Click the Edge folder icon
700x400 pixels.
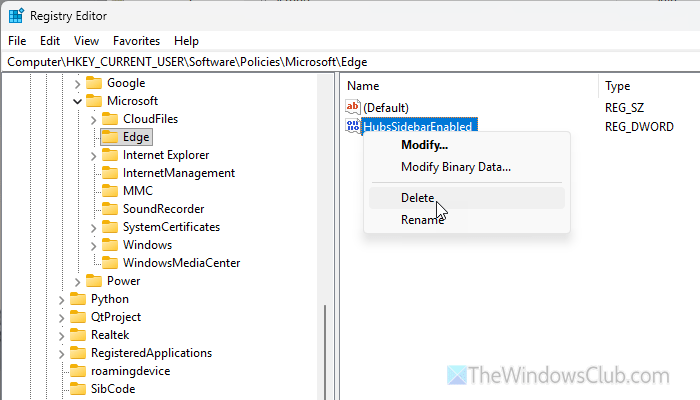110,137
